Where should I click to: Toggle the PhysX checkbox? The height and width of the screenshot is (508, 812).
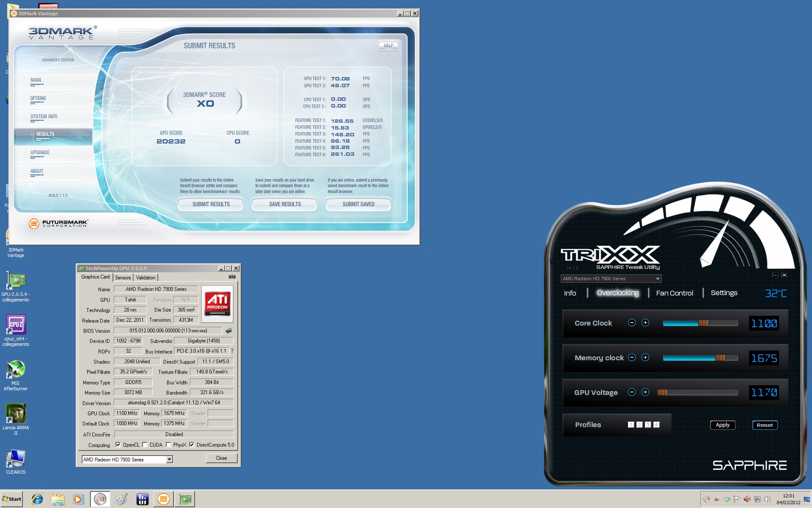point(168,444)
